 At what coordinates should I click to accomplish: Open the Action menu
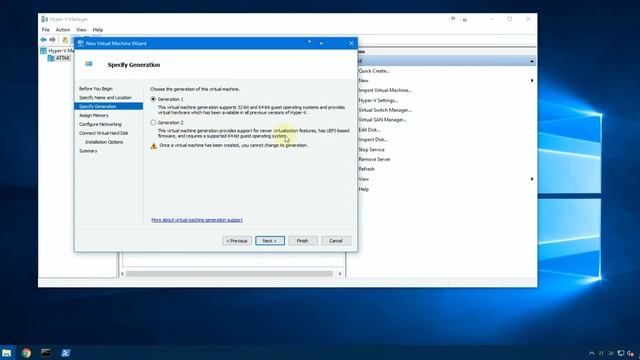[x=63, y=30]
